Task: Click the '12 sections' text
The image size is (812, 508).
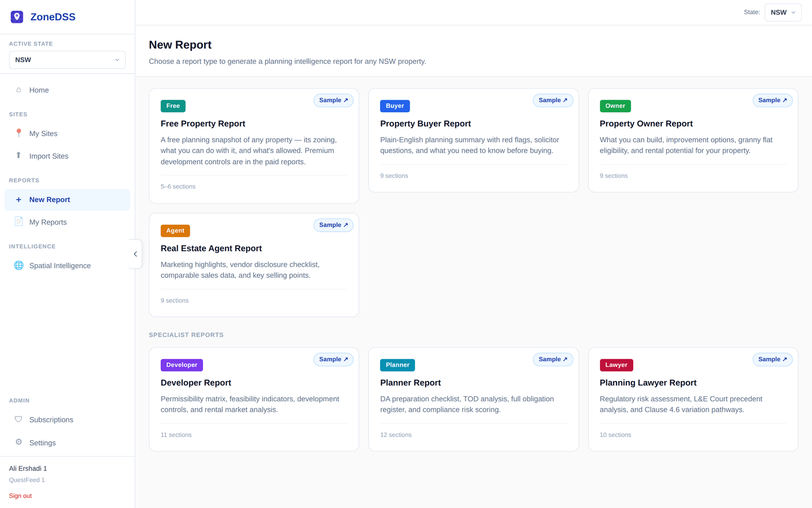Action: (x=396, y=435)
